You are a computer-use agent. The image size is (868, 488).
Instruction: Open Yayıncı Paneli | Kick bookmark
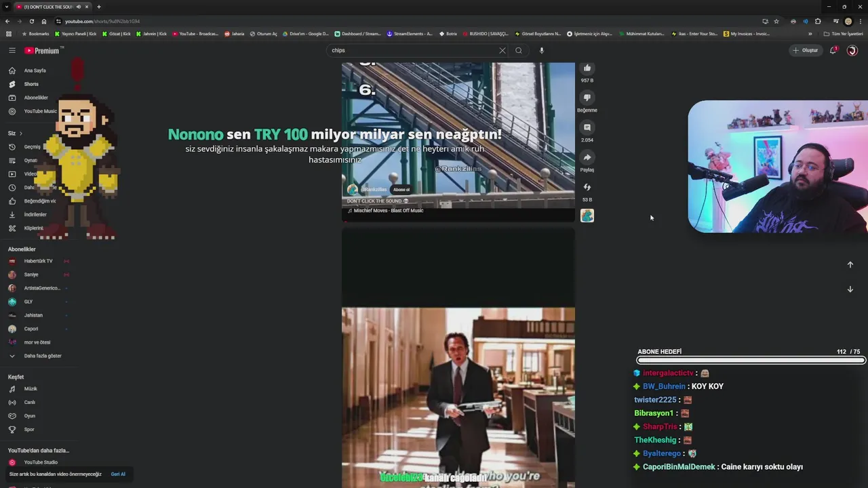coord(76,33)
